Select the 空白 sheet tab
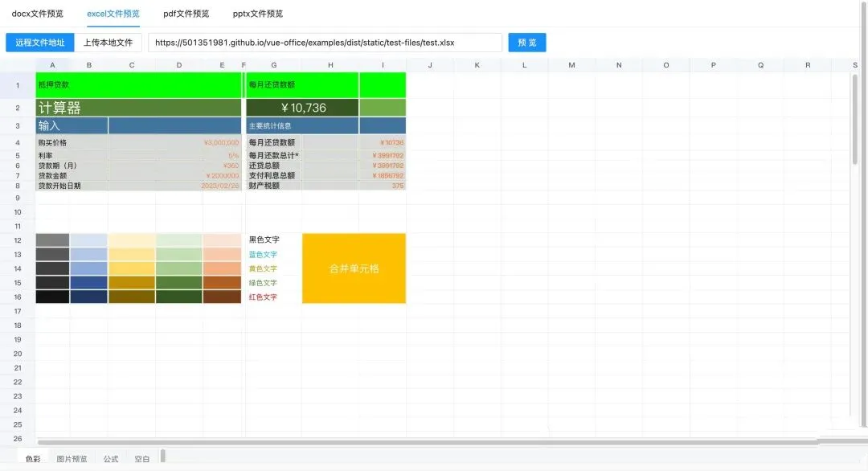 (x=141, y=459)
